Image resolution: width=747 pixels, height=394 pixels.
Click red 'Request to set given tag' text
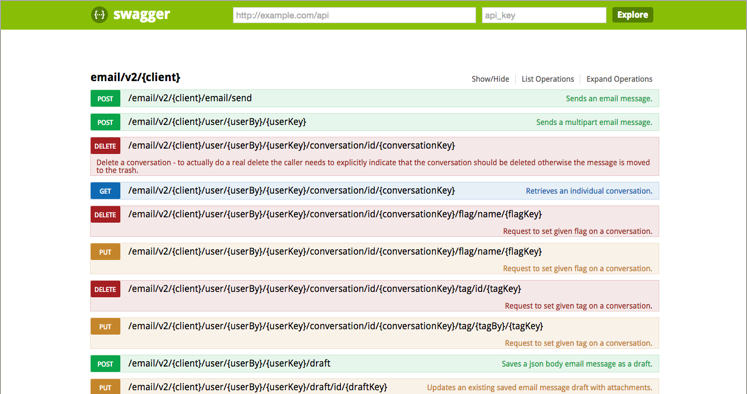(578, 306)
